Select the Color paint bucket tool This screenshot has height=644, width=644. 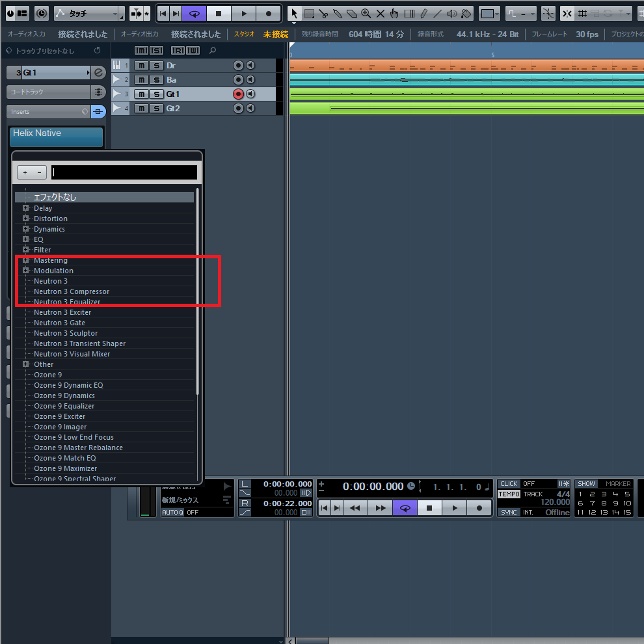click(466, 14)
